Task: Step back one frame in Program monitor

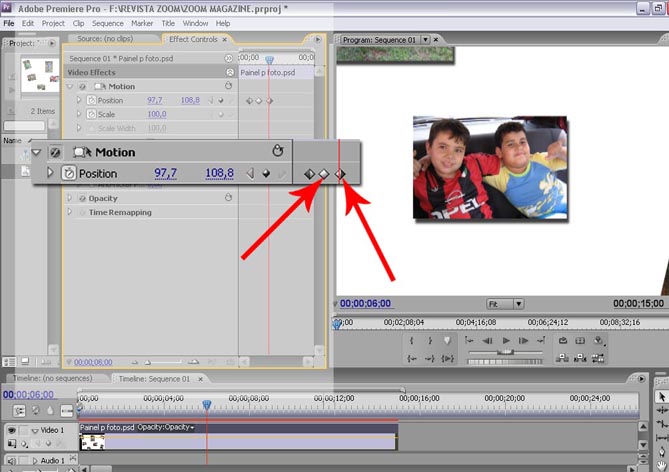Action: tap(487, 340)
